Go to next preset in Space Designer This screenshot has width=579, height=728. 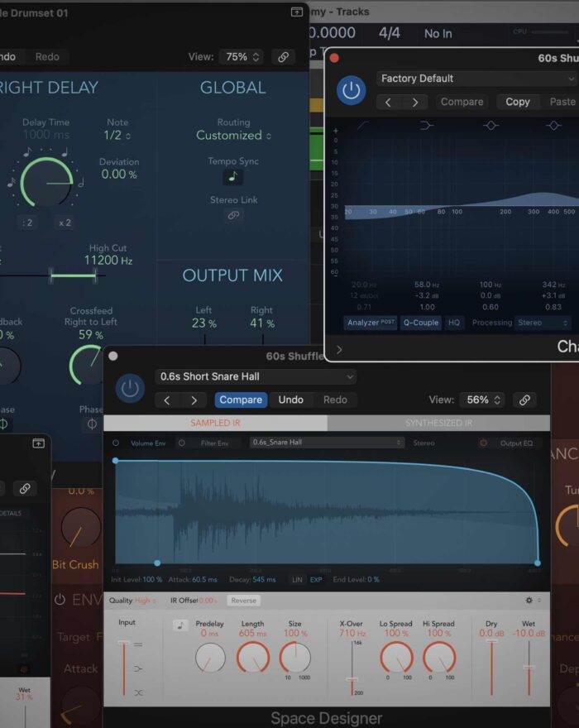point(194,400)
